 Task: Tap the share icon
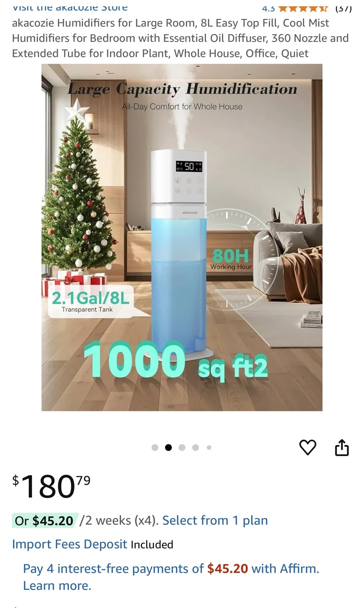[x=342, y=448]
